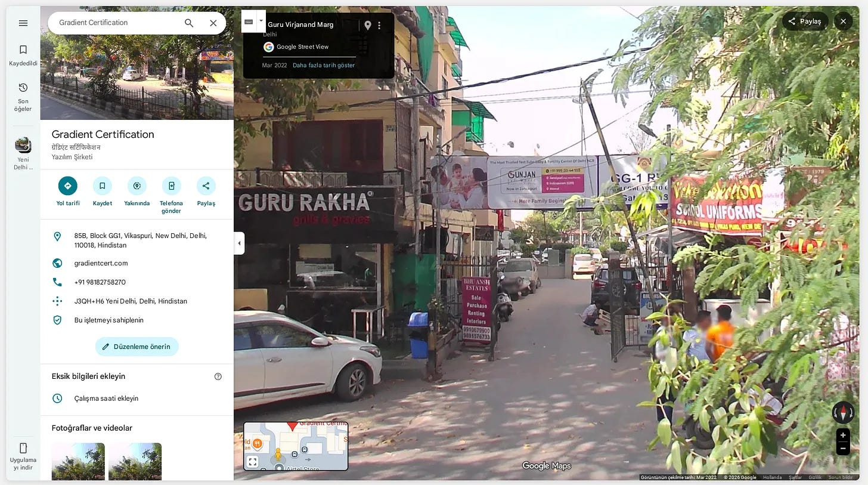
Task: Click the Yakınında nearby button
Action: [x=137, y=191]
